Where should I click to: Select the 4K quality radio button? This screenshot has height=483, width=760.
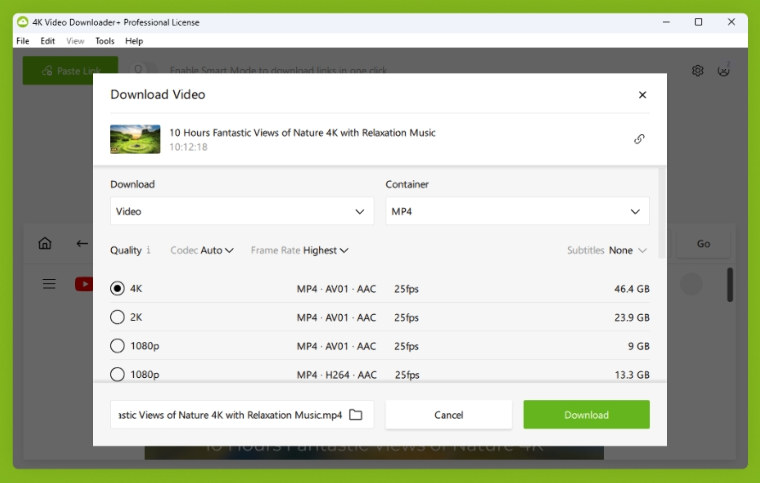(117, 288)
